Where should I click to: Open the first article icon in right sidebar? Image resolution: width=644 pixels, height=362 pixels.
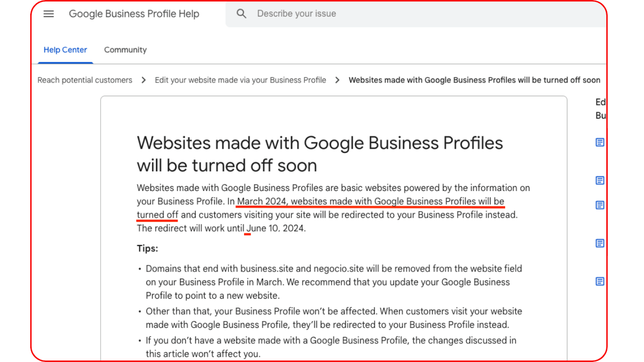(600, 142)
